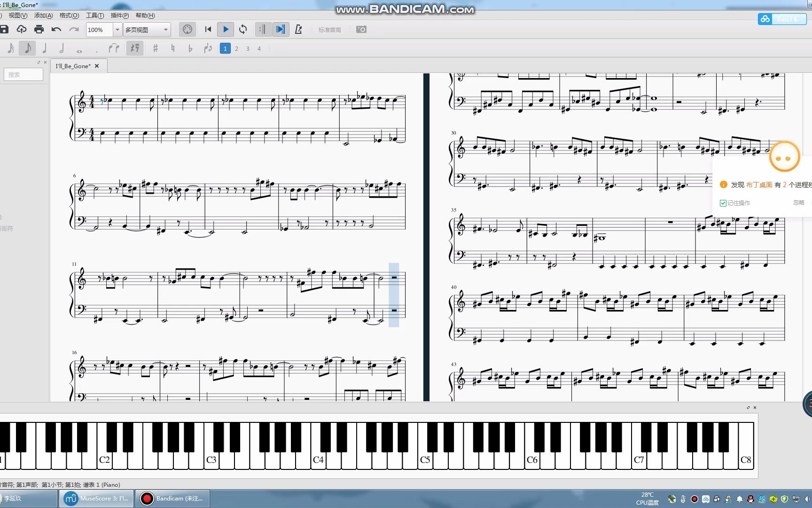This screenshot has height=508, width=812.
Task: Open the zoom percentage dropdown arrow
Action: click(117, 30)
